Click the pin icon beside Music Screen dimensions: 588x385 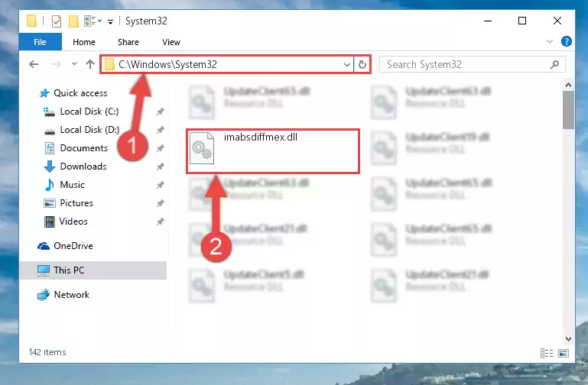point(160,185)
